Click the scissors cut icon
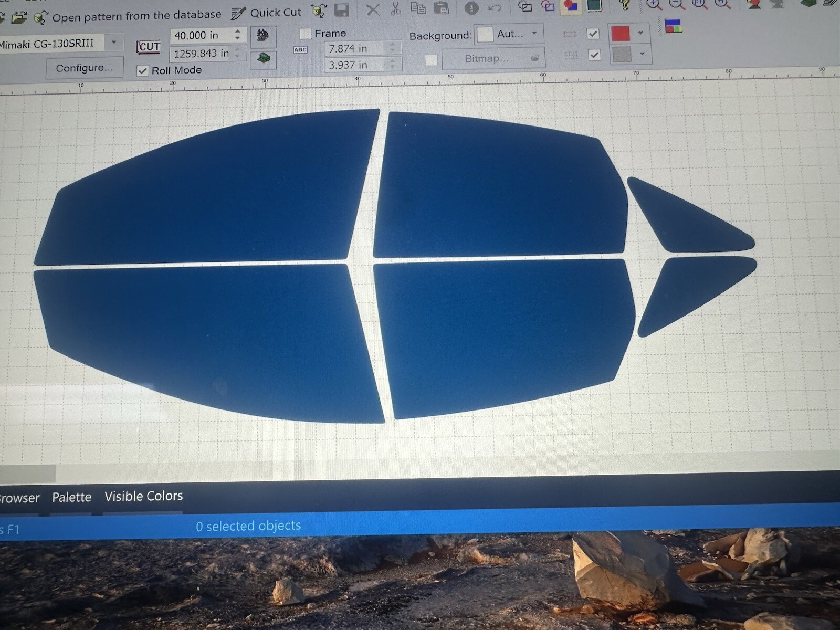The height and width of the screenshot is (630, 840). pos(396,8)
